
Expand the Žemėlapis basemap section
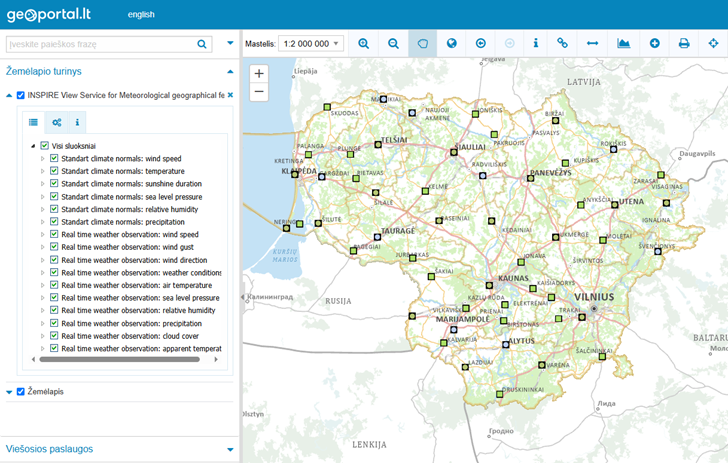coord(9,392)
